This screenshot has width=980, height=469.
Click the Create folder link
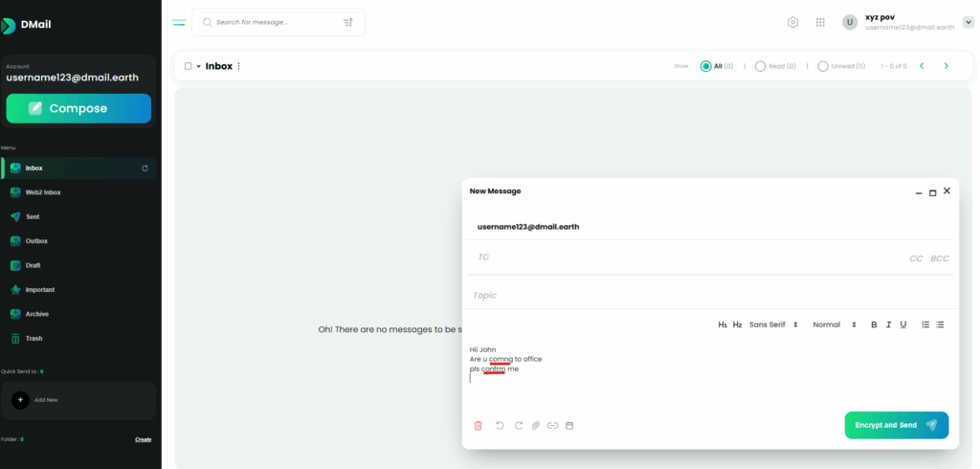(x=143, y=439)
